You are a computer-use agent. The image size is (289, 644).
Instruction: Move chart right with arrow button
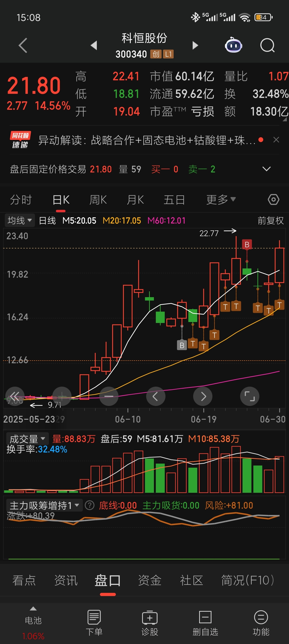click(x=203, y=396)
